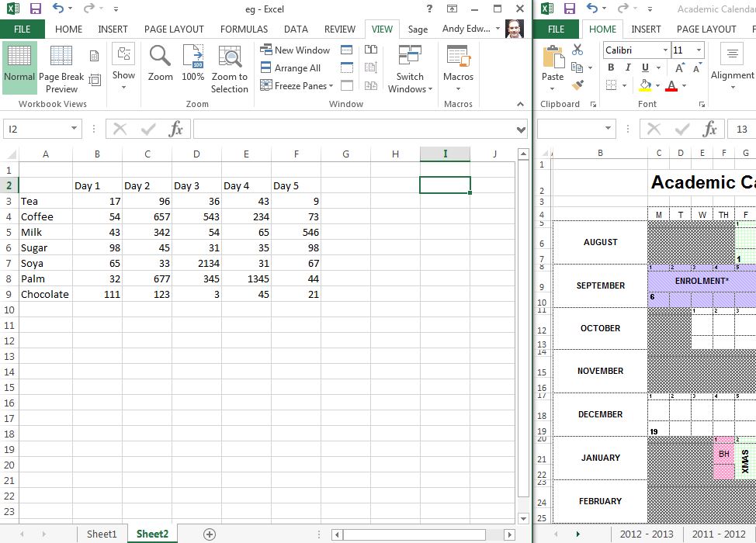Toggle Italic formatting
This screenshot has height=543, width=756.
[628, 68]
